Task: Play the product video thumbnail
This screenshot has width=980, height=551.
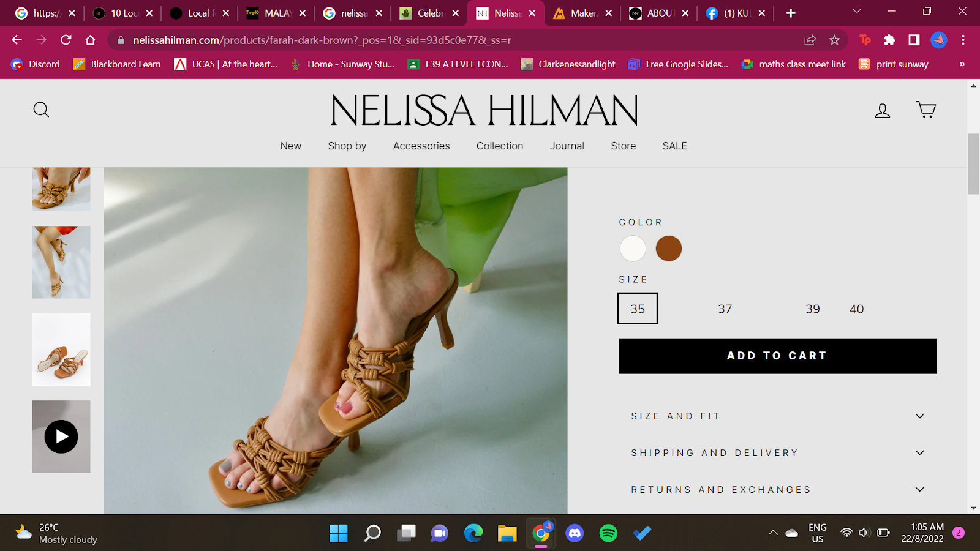Action: [x=61, y=437]
